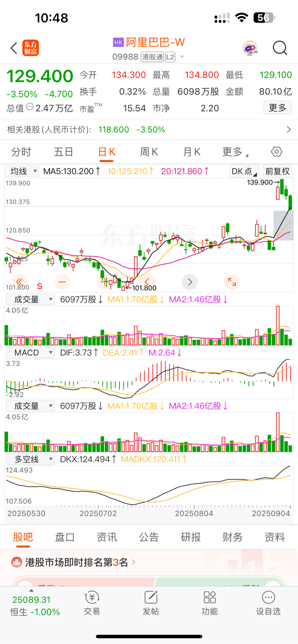298x644 pixels.
Task: Tap the back arrow icon
Action: point(14,48)
